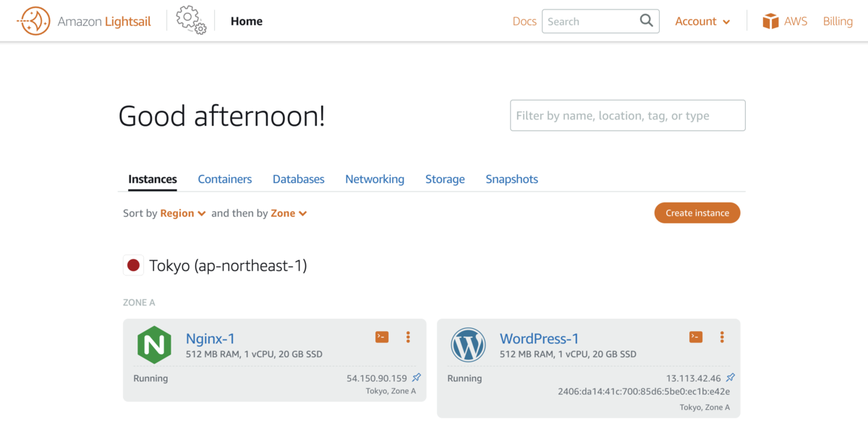Click the Nginx instance logo icon
This screenshot has width=868, height=423.
154,345
